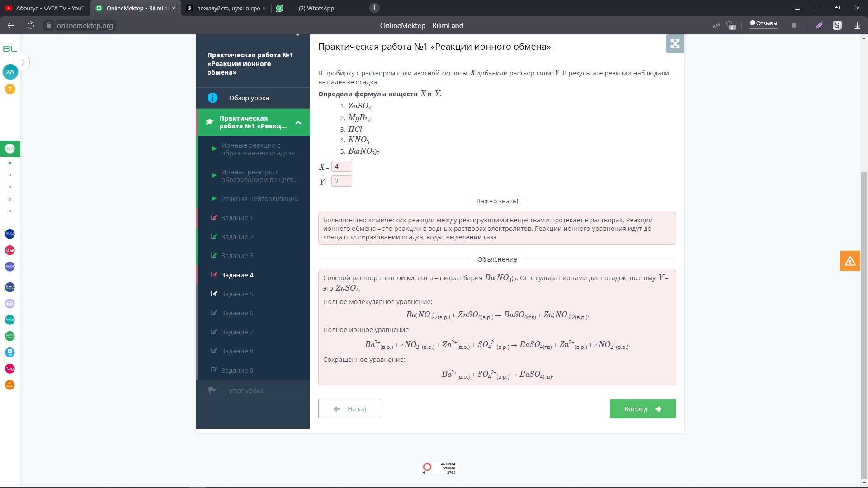Viewport: 868px width, 488px height.
Task: Open the Обзор урока info icon
Action: pos(212,98)
